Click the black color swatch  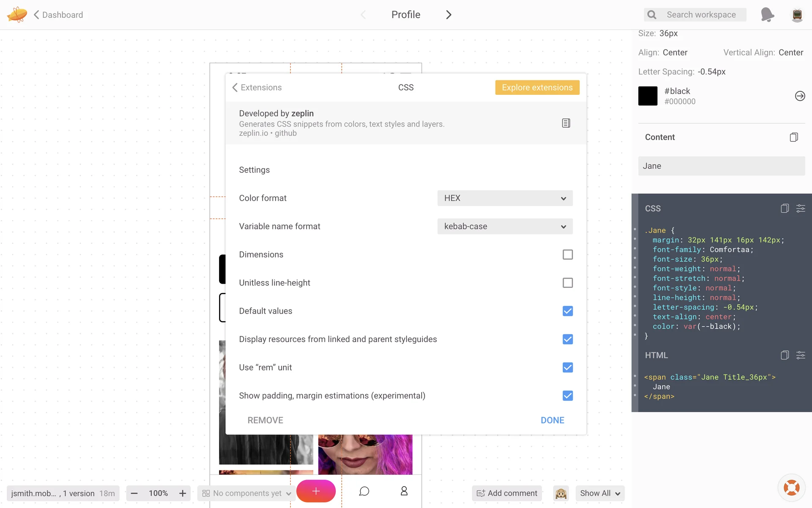(647, 96)
